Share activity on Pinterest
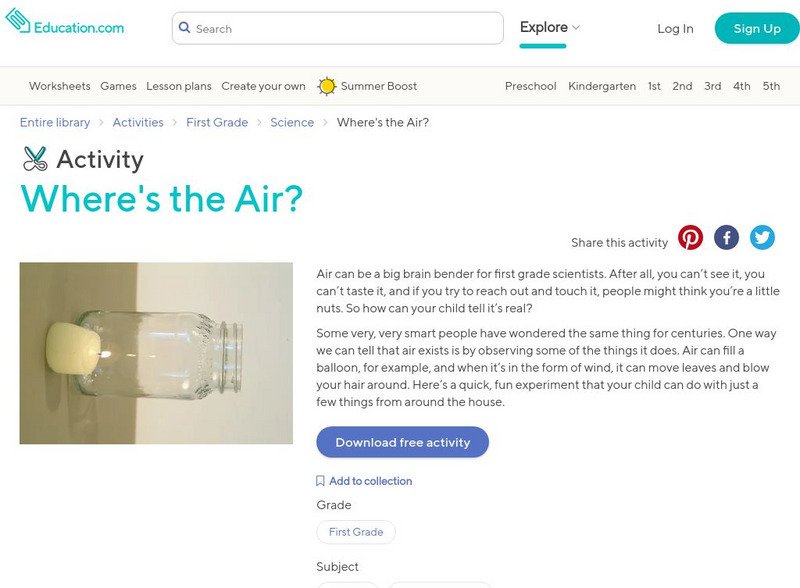Screen dimensions: 800x588 click(x=690, y=237)
